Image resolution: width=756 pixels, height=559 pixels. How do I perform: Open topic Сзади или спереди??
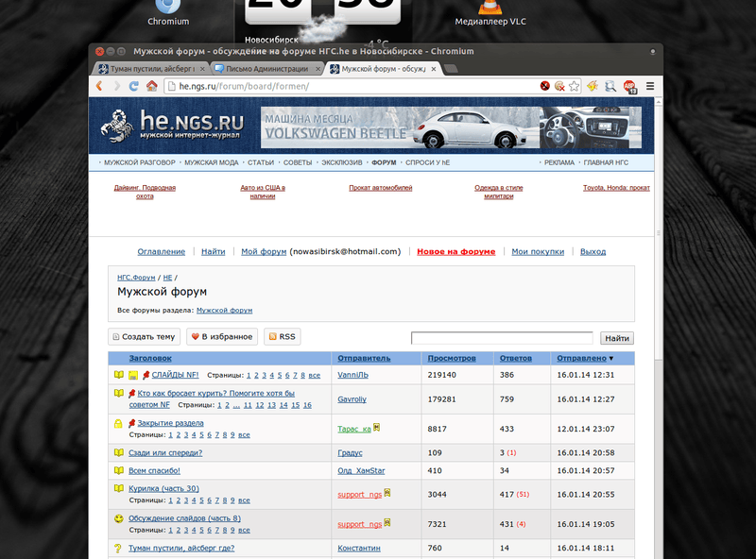coord(165,452)
